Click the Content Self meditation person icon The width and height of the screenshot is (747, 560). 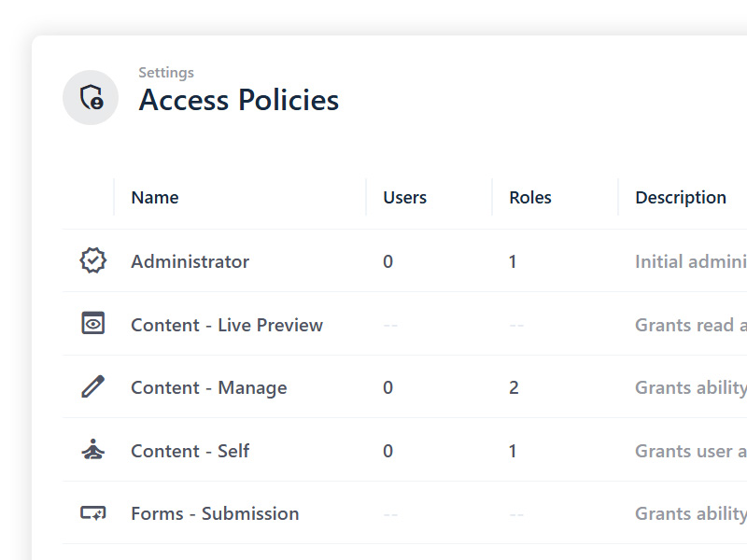click(x=92, y=450)
